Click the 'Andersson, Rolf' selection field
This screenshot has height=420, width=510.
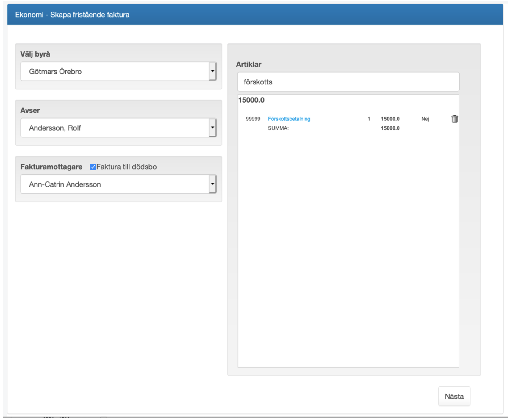[115, 128]
